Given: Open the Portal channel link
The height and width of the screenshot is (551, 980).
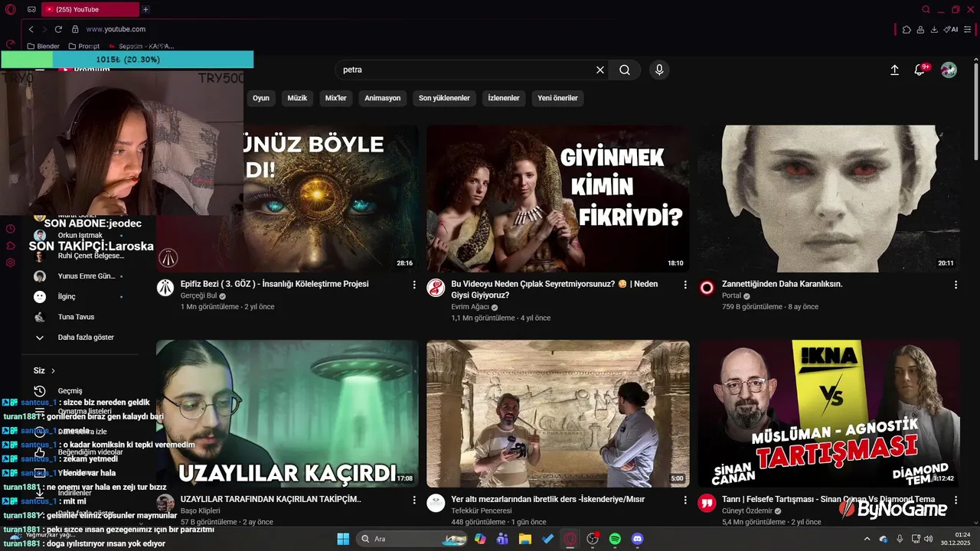Looking at the screenshot, I should [x=731, y=295].
